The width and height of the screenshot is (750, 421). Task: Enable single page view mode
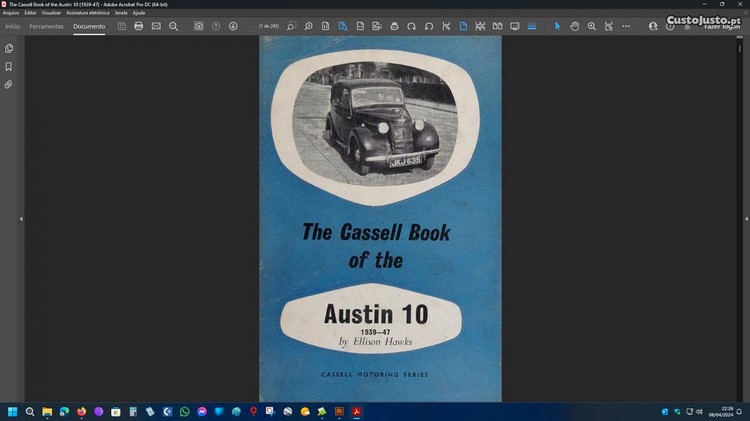463,26
